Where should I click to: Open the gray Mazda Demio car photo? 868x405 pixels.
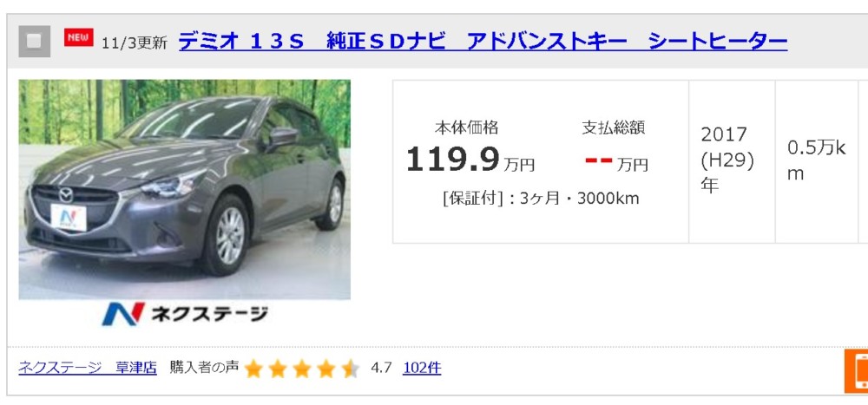pyautogui.click(x=184, y=189)
